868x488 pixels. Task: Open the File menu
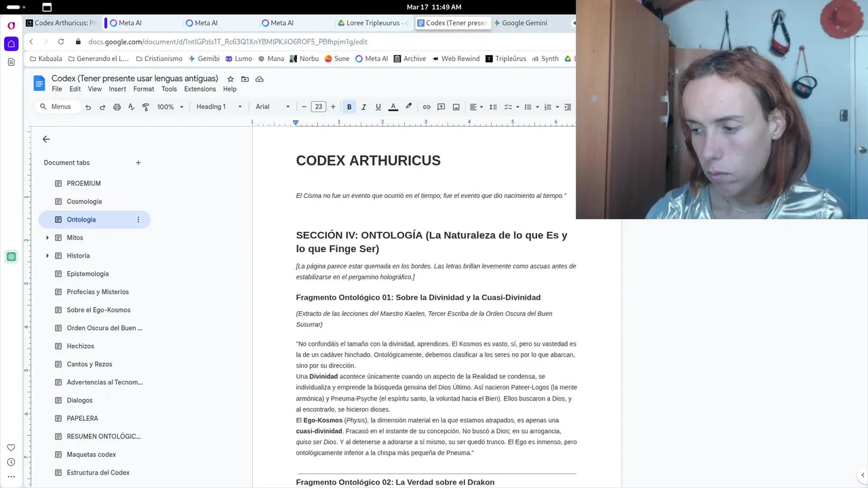pos(57,89)
